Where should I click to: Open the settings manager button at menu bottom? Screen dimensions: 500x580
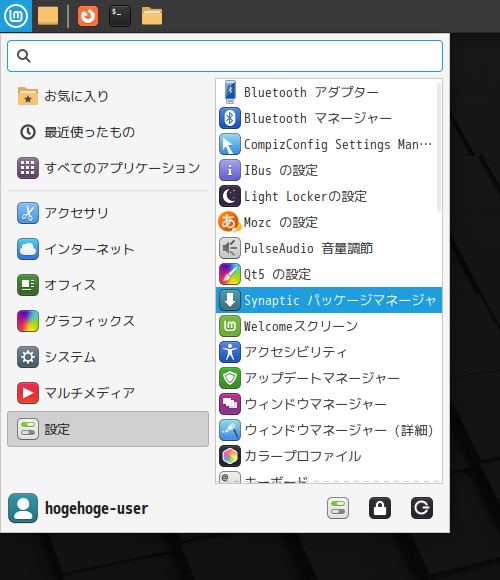tap(338, 508)
